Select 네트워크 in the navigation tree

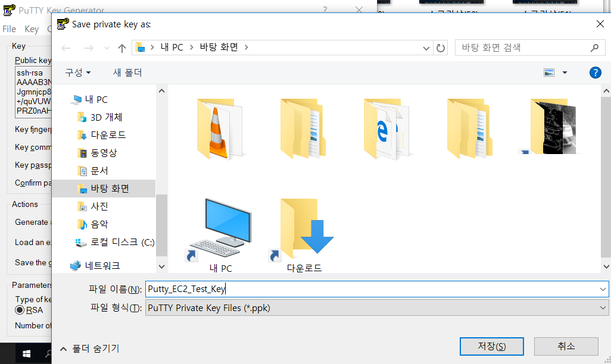click(x=102, y=266)
